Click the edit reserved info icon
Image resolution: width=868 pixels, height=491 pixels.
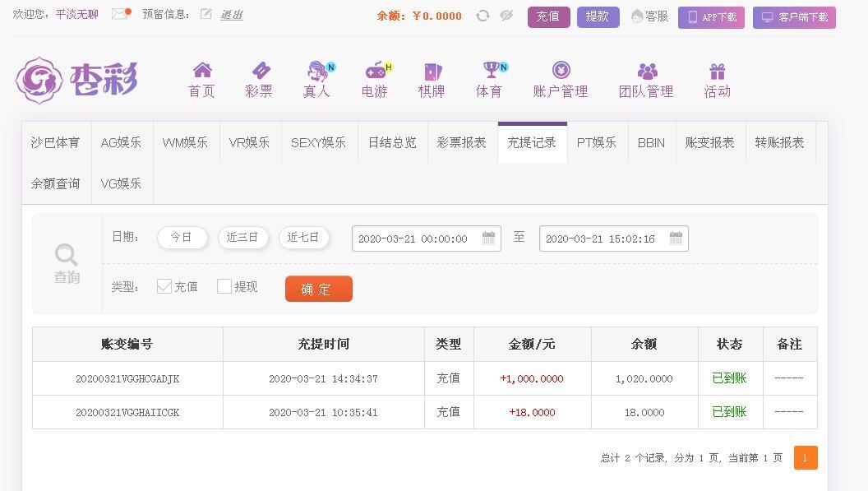coord(205,14)
